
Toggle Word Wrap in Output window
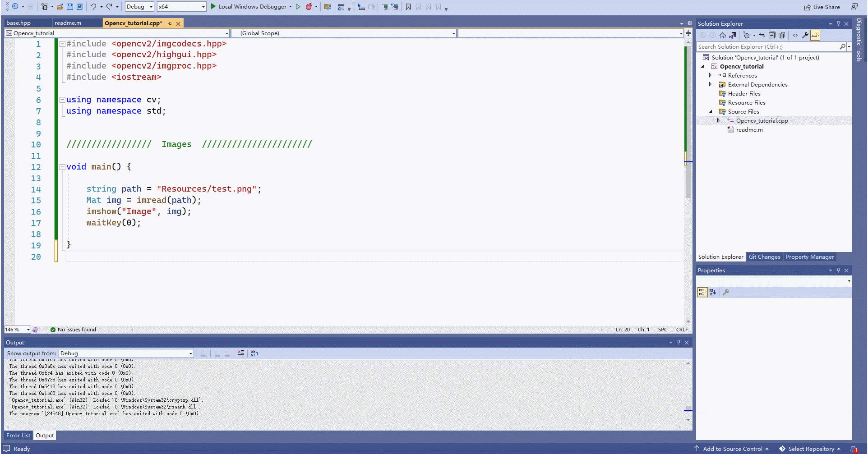(x=254, y=353)
